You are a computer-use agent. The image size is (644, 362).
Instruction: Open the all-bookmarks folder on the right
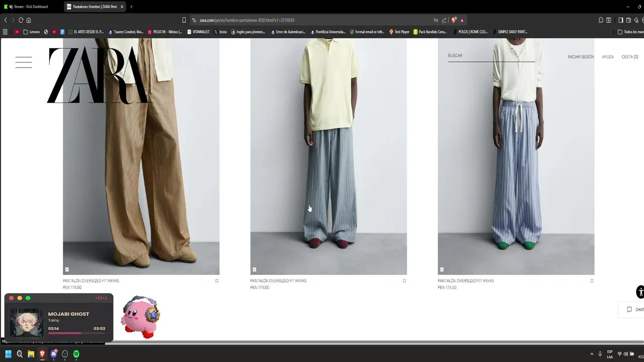tap(631, 32)
